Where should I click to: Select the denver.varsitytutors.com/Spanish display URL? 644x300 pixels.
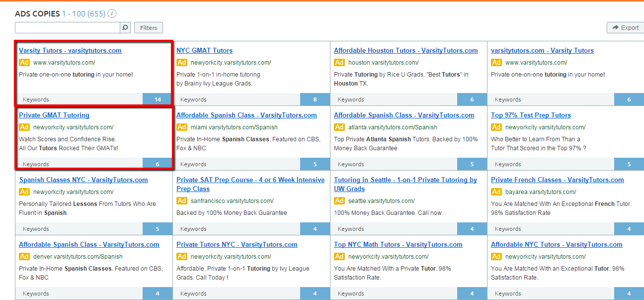tap(78, 257)
